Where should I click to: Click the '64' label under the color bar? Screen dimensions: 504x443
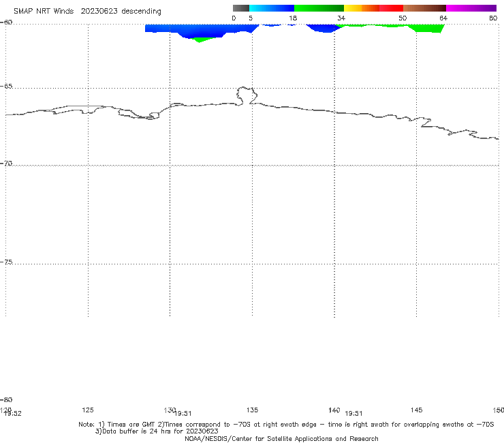click(x=443, y=18)
